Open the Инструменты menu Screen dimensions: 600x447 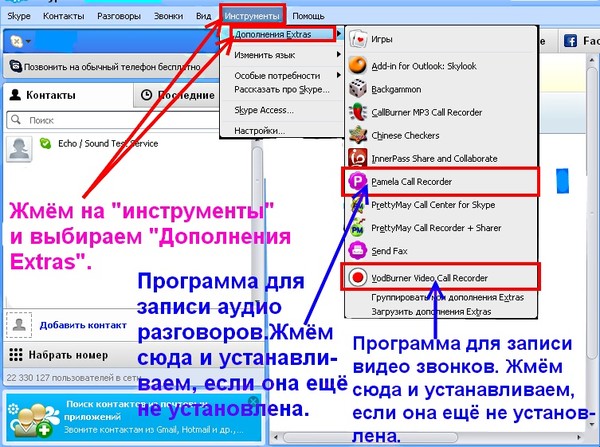click(252, 16)
